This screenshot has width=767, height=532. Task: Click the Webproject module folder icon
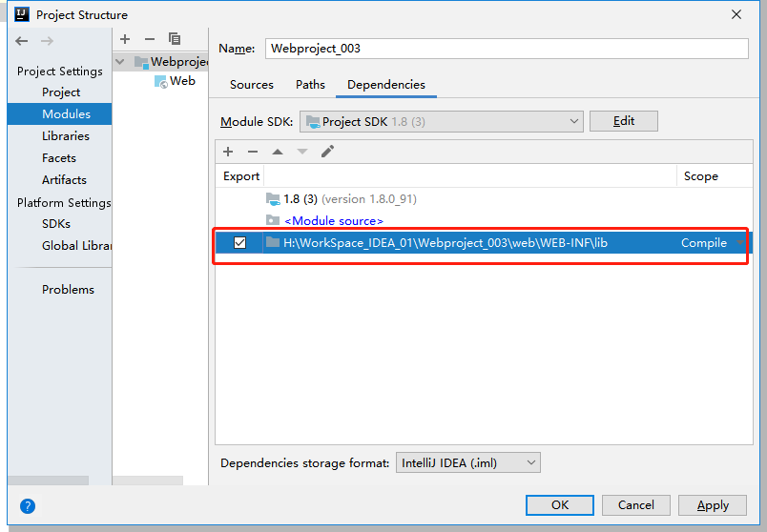coord(141,62)
